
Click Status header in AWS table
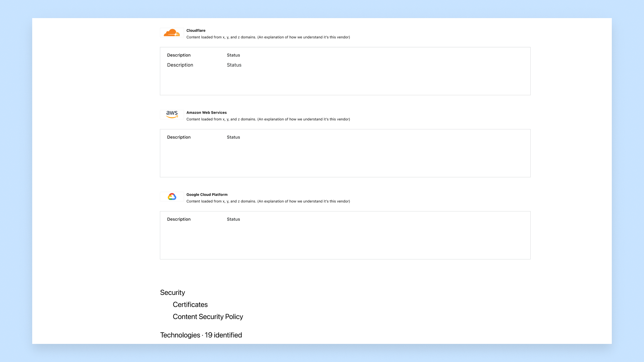click(x=233, y=137)
